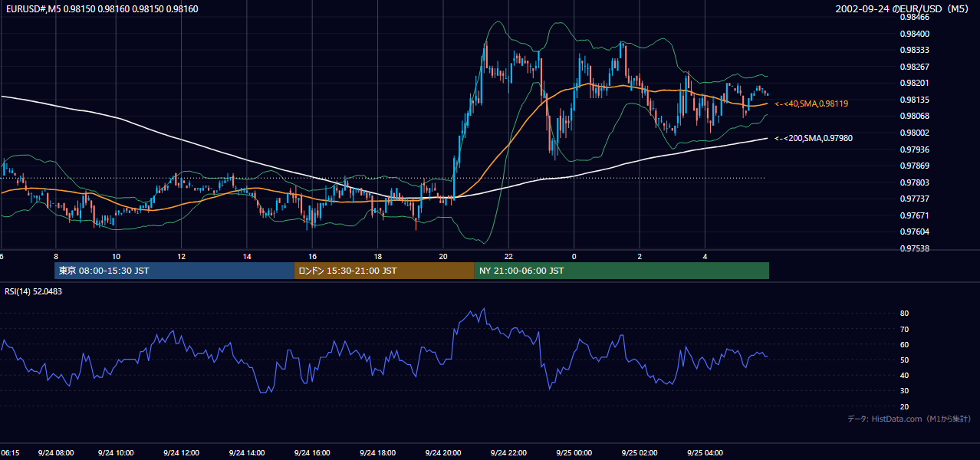Click the 9/24 22:00 time label
Image resolution: width=980 pixels, height=460 pixels.
[x=508, y=453]
